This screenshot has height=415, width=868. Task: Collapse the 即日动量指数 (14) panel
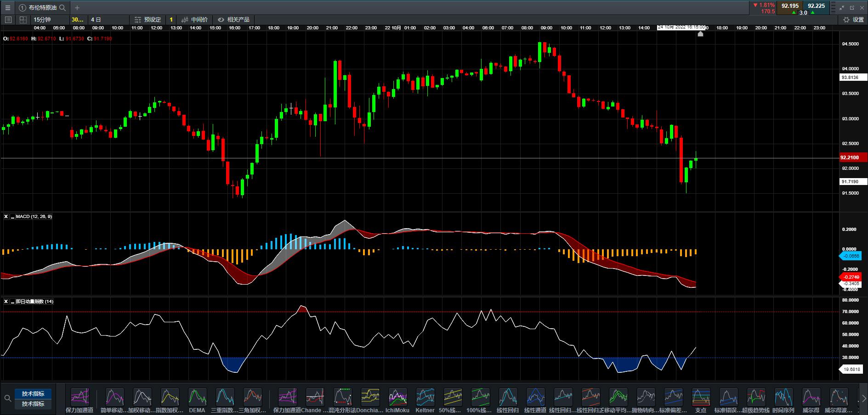[12, 302]
